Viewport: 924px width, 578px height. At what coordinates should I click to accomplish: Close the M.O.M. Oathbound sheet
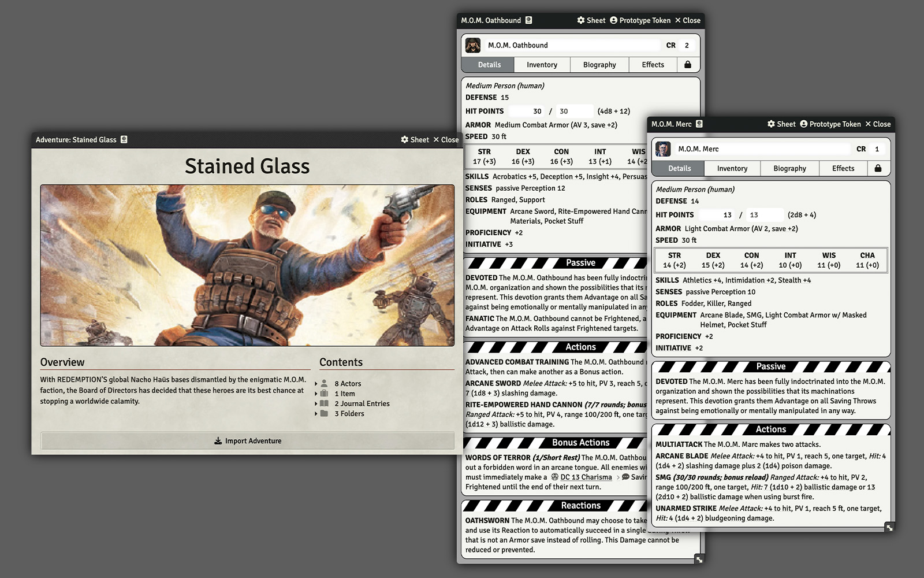pyautogui.click(x=688, y=20)
